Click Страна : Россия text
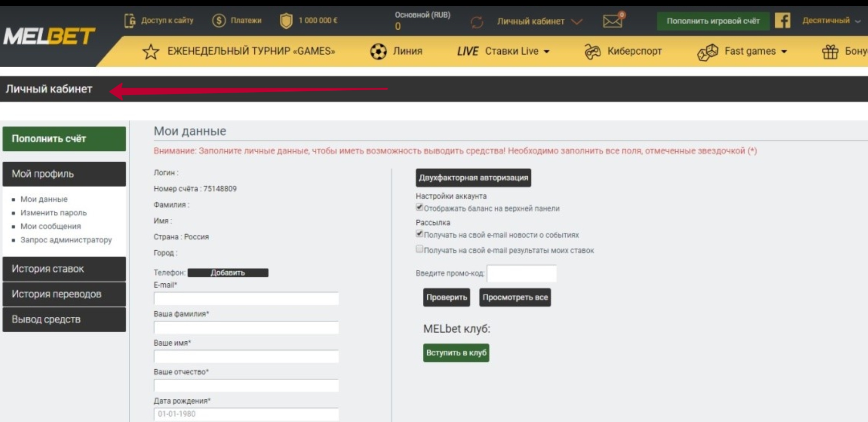Screen dimensions: 868x422 181,237
